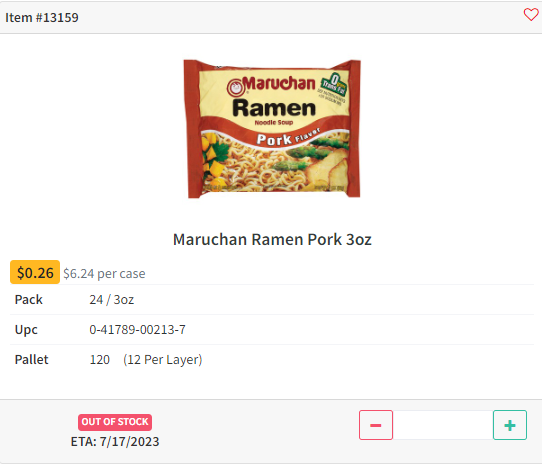Select the 0 Trans Fat badge on package

pos(334,84)
